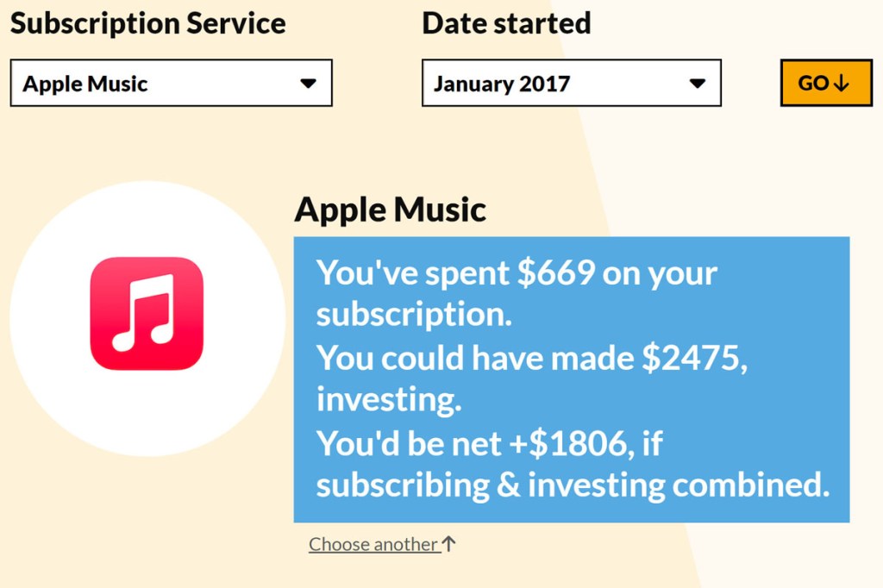
Task: Click the $2475 investing amount text
Action: tap(695, 358)
